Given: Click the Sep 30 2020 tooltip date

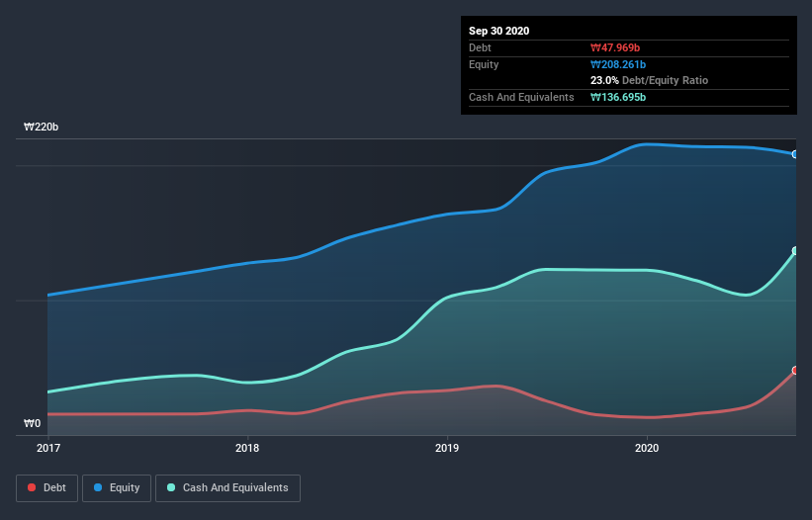Looking at the screenshot, I should (x=498, y=31).
